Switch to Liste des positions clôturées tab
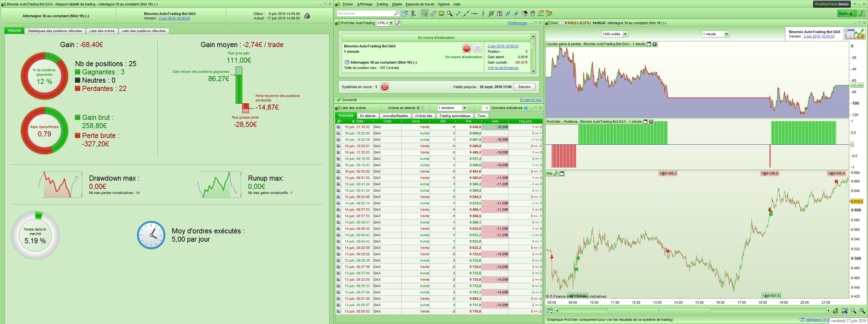 pos(143,31)
